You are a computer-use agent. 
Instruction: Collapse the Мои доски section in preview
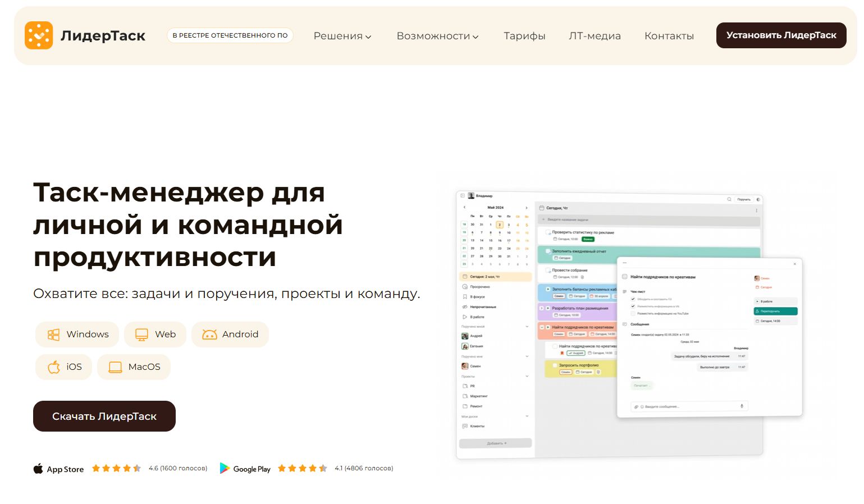coord(527,416)
